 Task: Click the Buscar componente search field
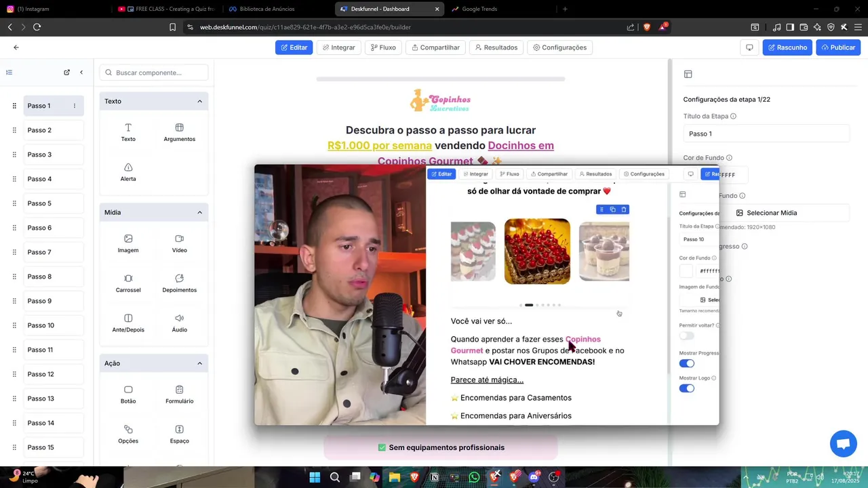154,73
